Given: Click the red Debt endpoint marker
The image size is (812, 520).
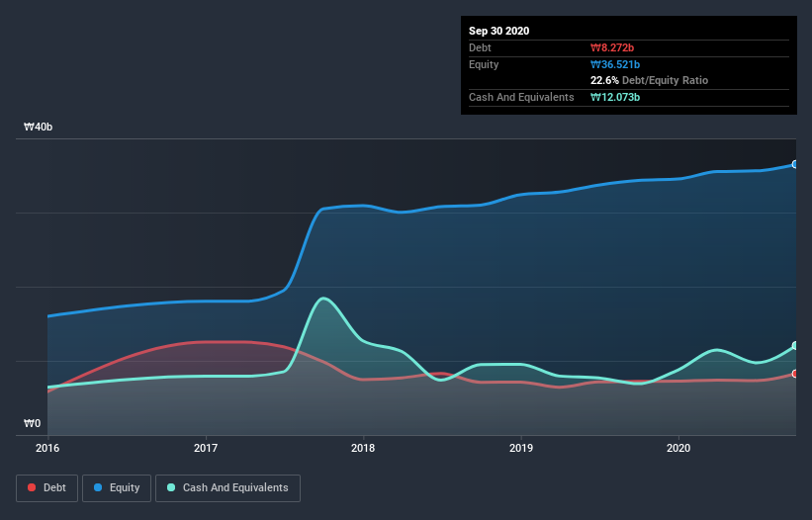Looking at the screenshot, I should click(795, 374).
